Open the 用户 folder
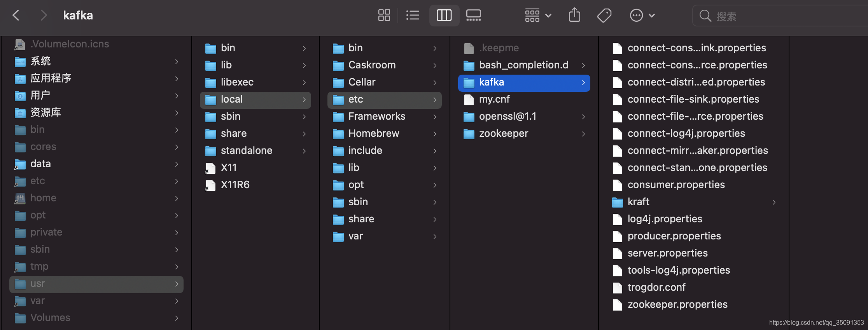 [x=96, y=96]
